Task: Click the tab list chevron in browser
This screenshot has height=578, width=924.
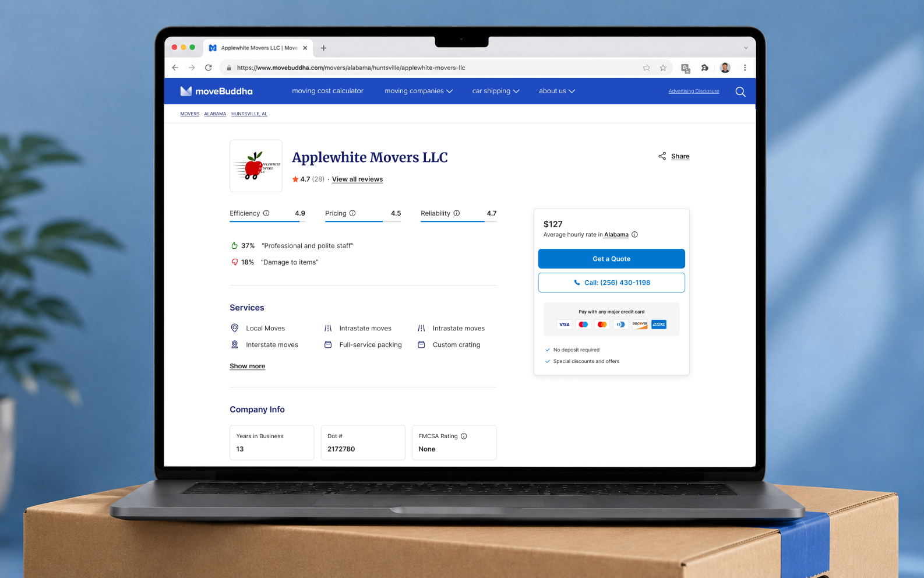Action: coord(746,48)
